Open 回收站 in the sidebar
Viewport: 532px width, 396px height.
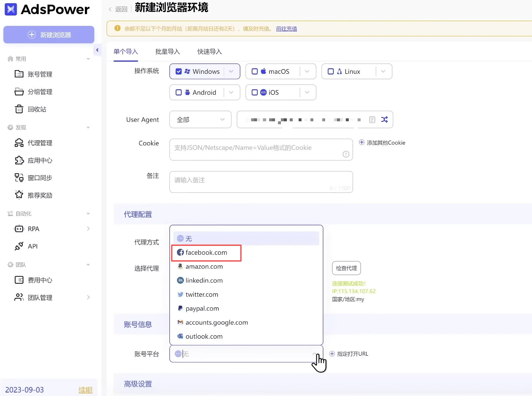[37, 109]
